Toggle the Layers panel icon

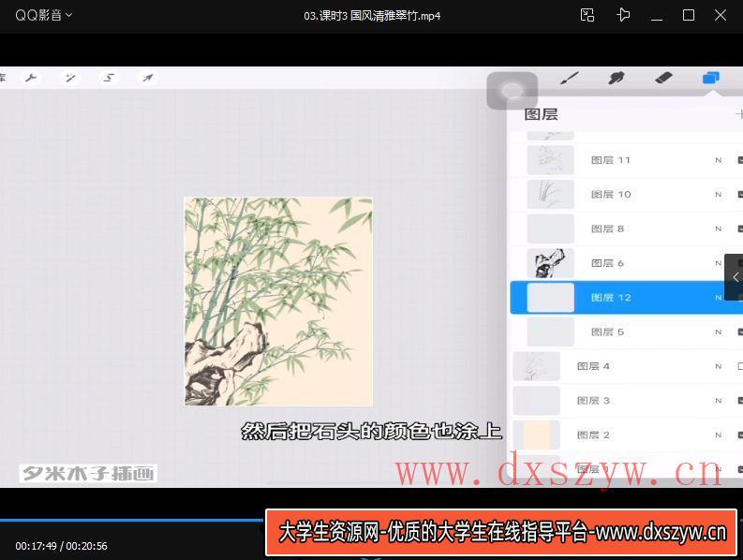[711, 78]
